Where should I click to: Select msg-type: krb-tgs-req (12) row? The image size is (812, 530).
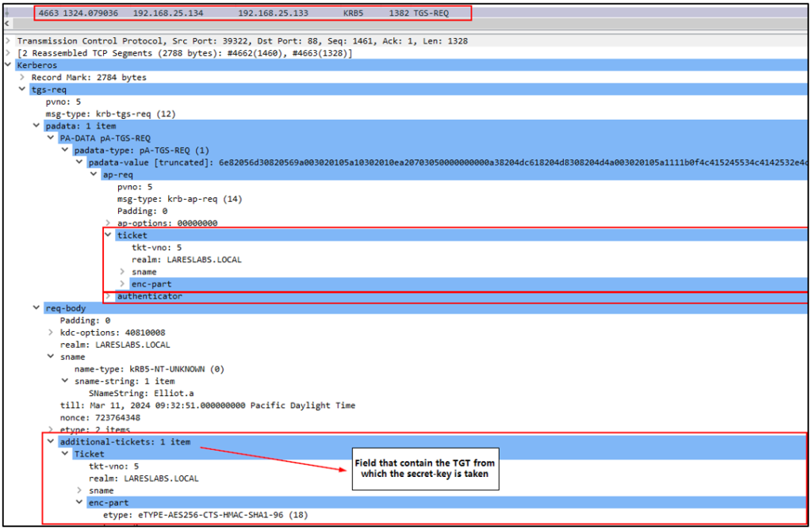[x=110, y=114]
